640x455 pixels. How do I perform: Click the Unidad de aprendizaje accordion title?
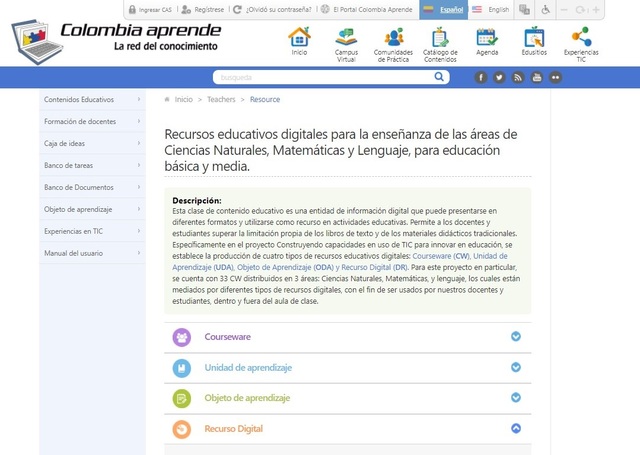pyautogui.click(x=248, y=367)
